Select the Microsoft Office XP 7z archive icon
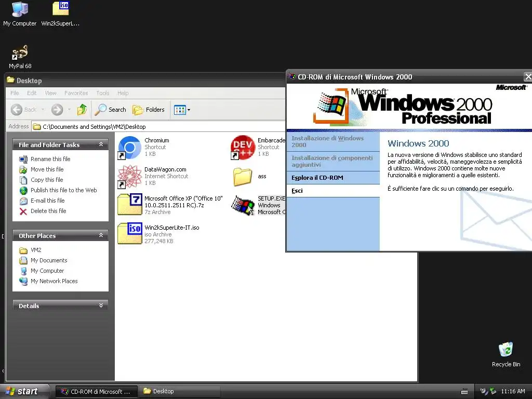This screenshot has height=399, width=532. 129,205
